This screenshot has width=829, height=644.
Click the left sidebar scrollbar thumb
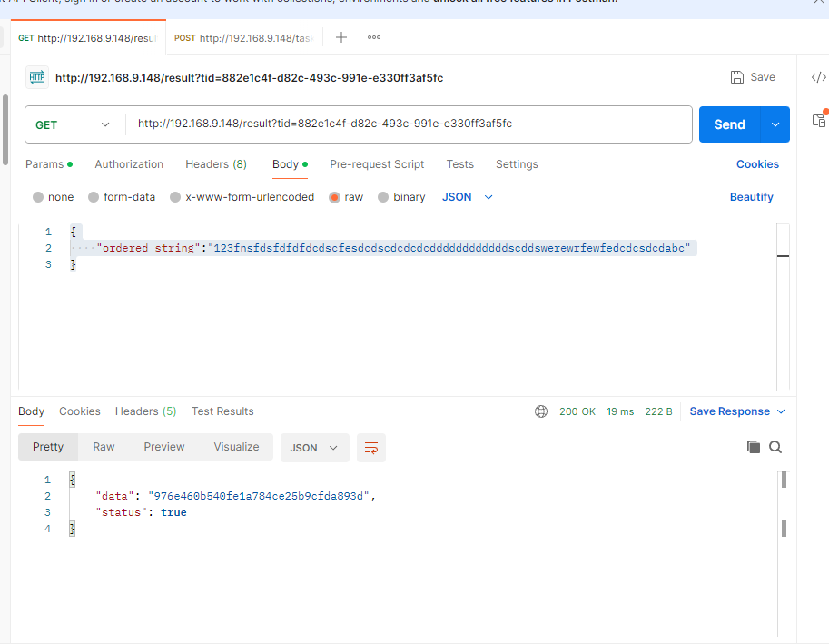pos(5,130)
